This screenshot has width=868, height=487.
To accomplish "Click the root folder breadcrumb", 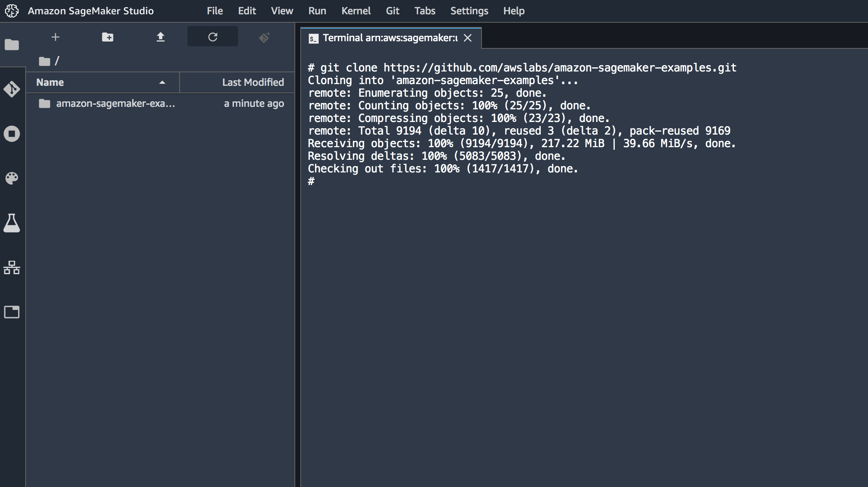I will point(57,61).
